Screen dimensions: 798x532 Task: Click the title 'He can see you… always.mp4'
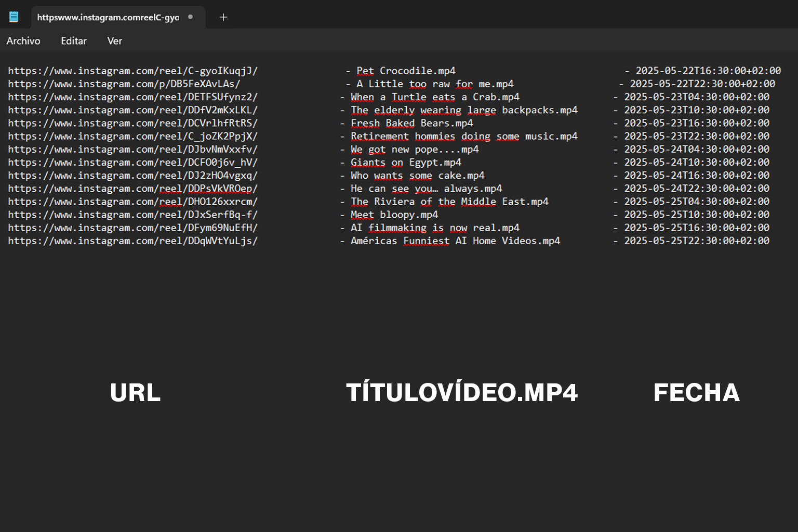[x=427, y=189]
